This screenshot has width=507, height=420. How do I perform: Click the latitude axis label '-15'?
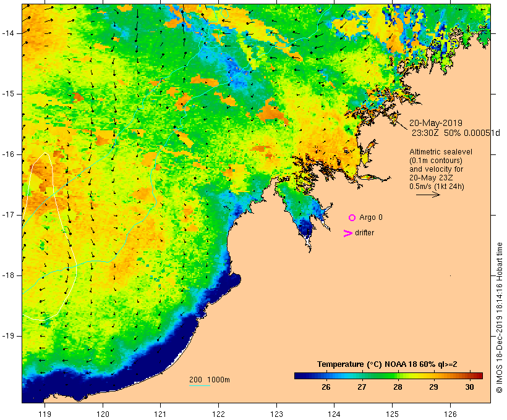coord(8,94)
